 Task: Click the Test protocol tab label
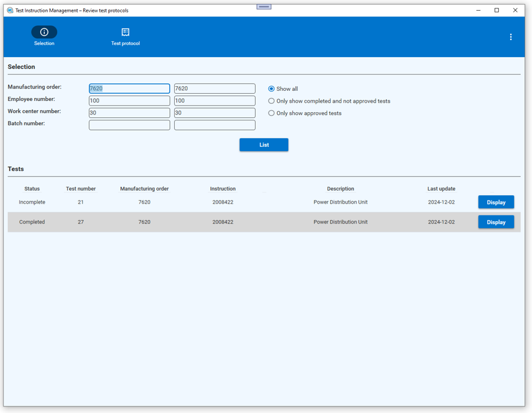pyautogui.click(x=126, y=44)
